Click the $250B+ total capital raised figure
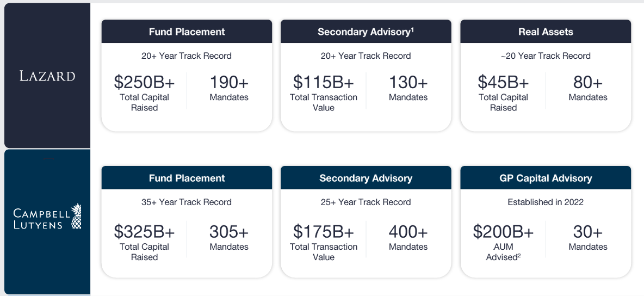644x296 pixels. point(144,82)
